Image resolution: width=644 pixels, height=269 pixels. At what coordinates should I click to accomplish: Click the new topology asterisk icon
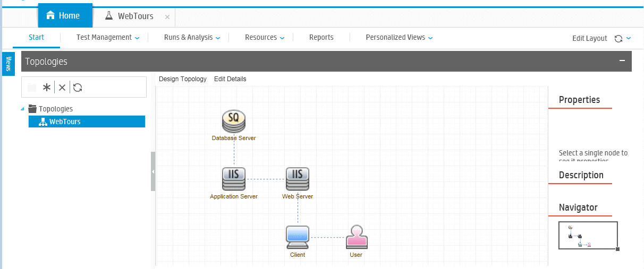[47, 88]
